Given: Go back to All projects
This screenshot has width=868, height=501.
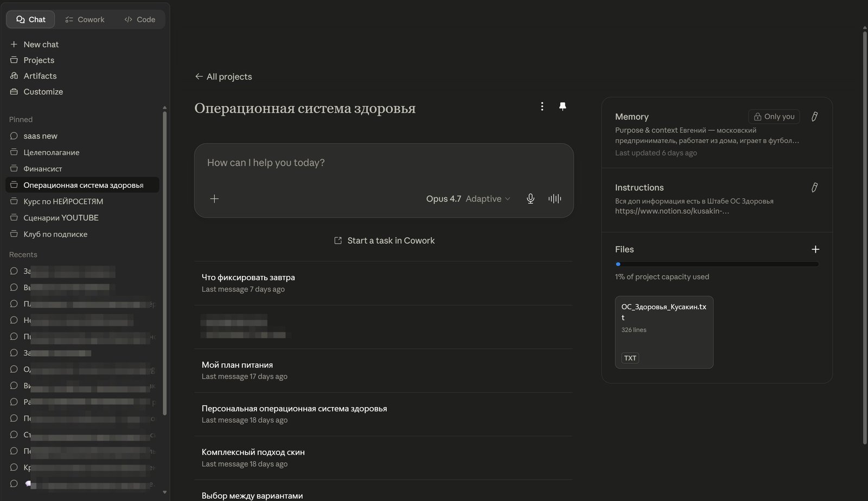Looking at the screenshot, I should 224,77.
